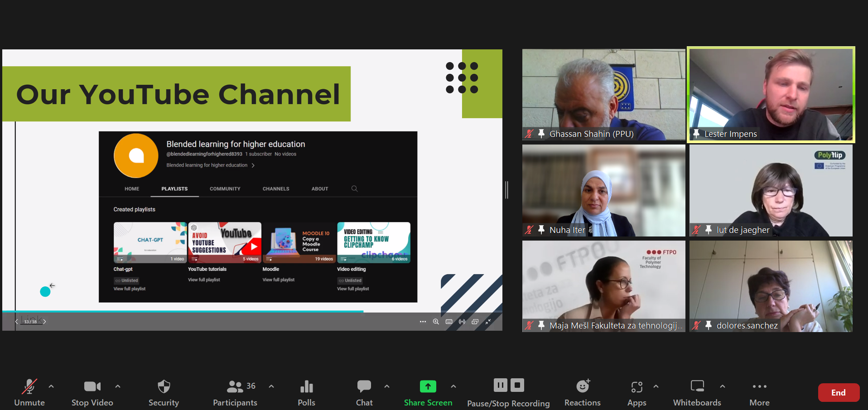The width and height of the screenshot is (868, 410).
Task: Open the Reactions menu
Action: pyautogui.click(x=583, y=393)
